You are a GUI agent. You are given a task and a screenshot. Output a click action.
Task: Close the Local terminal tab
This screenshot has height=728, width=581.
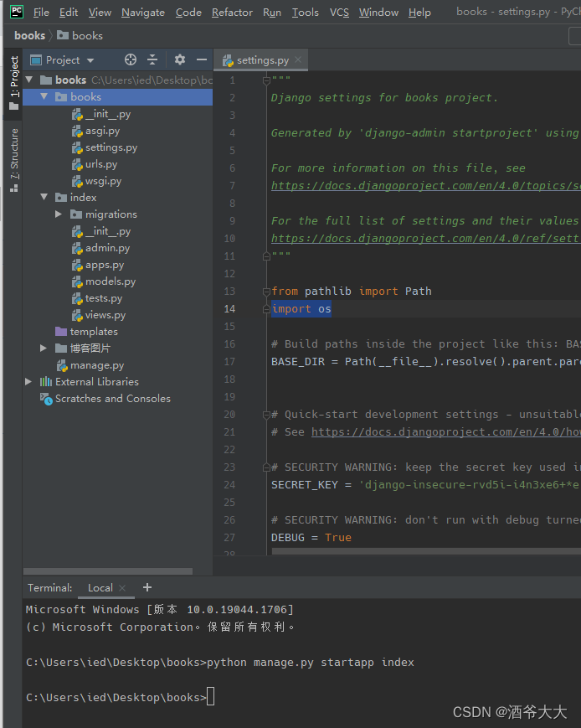point(122,588)
